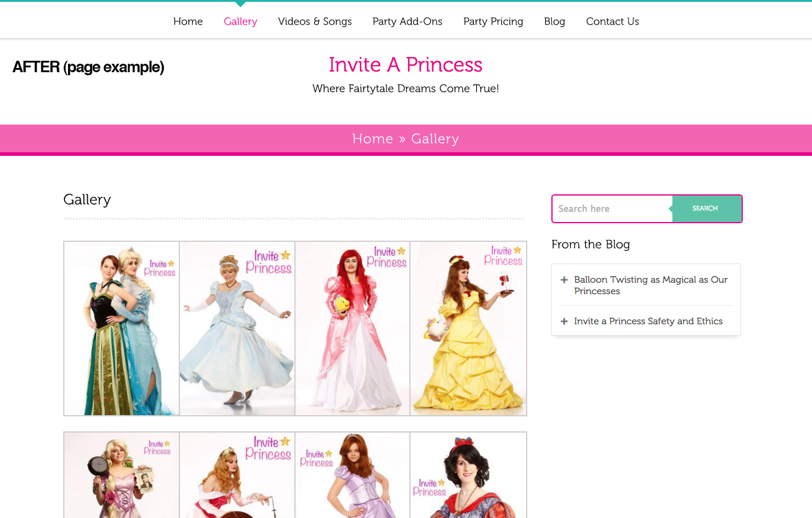812x518 pixels.
Task: View the Party Pricing page
Action: (493, 22)
